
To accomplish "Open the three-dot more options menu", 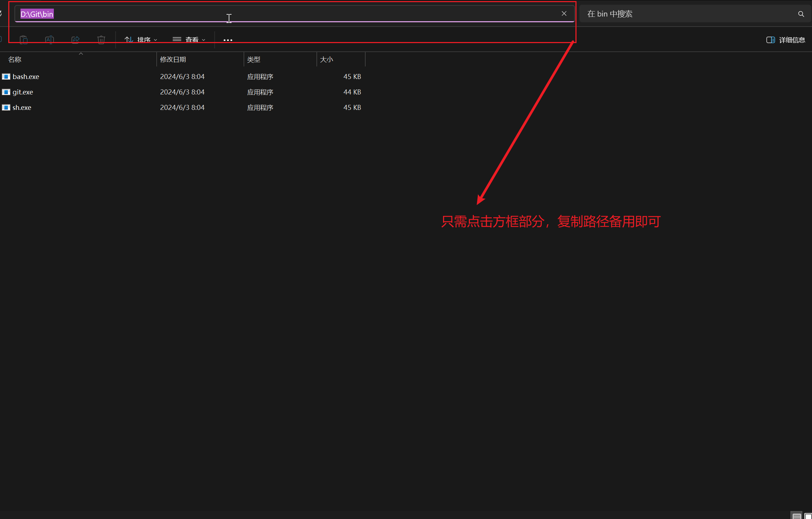I will click(228, 40).
